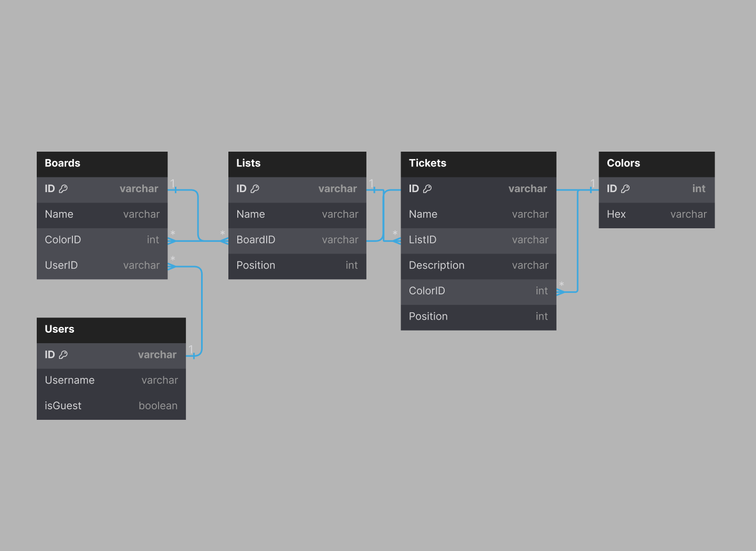Click the varchar type of Hex
Viewport: 756px width, 551px height.
click(x=688, y=215)
